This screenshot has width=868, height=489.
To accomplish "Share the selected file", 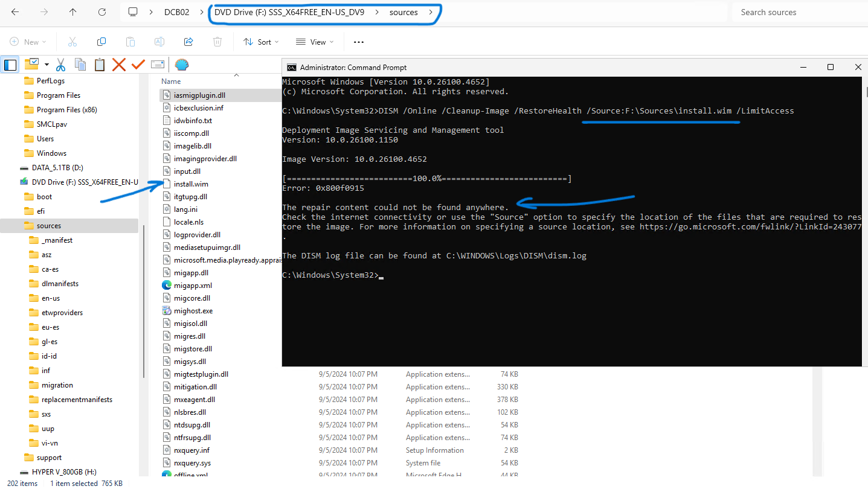I will click(188, 42).
